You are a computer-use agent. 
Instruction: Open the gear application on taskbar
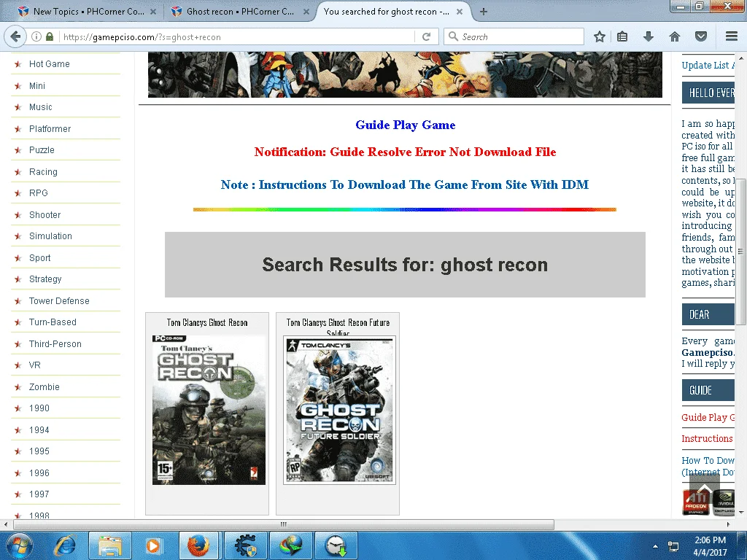[245, 545]
